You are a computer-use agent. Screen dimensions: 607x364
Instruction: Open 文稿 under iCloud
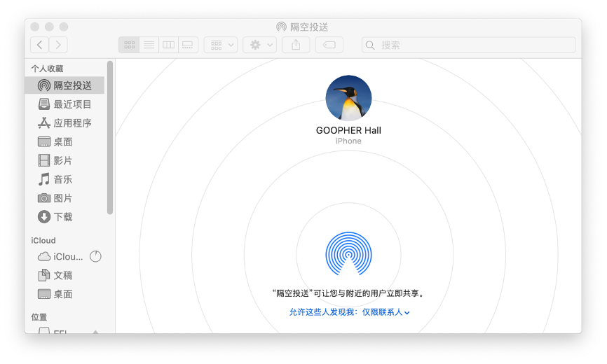pyautogui.click(x=64, y=275)
